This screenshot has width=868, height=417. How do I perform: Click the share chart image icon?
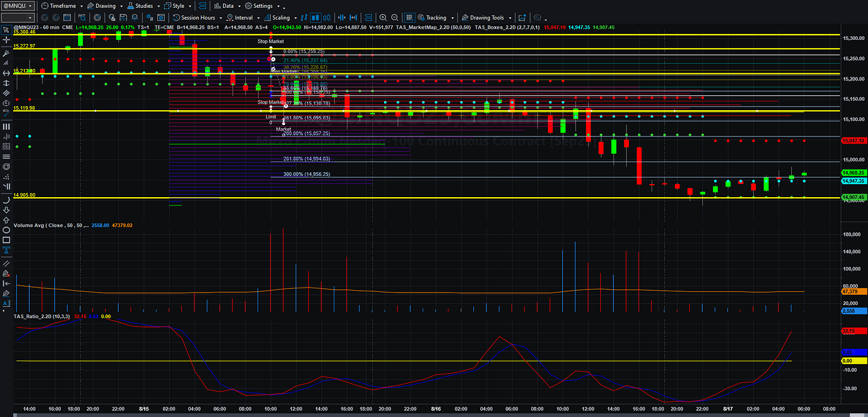[522, 18]
